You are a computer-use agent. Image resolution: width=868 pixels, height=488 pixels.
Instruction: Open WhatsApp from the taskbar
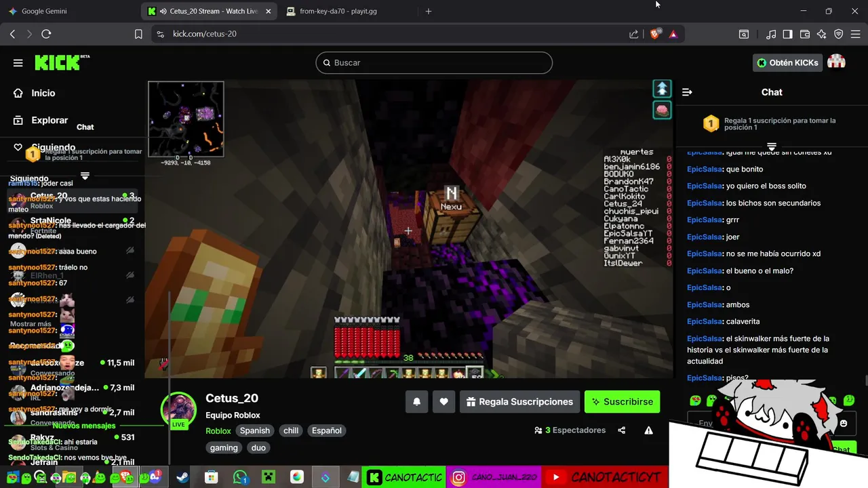click(x=240, y=477)
